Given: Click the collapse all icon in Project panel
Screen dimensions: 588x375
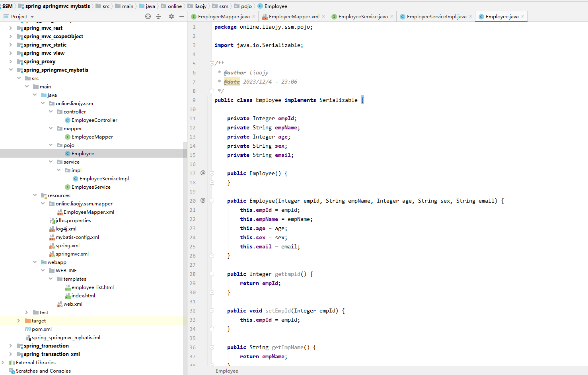Looking at the screenshot, I should pos(158,16).
